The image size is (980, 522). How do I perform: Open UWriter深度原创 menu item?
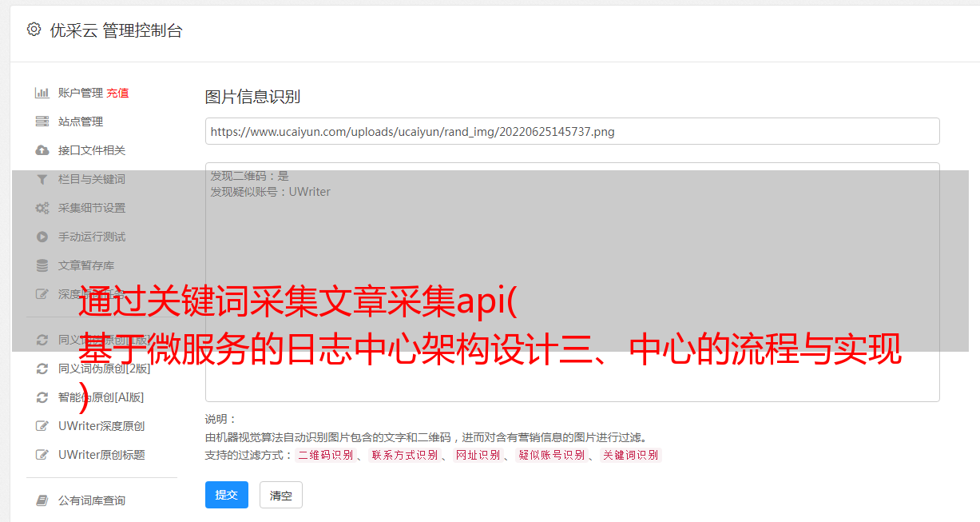[x=101, y=426]
